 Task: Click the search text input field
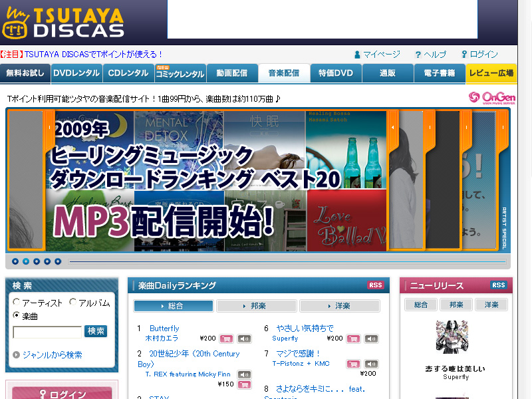point(47,332)
